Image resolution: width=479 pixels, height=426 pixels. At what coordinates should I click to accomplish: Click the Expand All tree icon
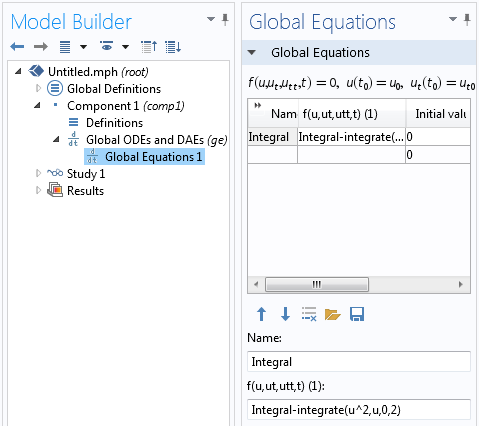pyautogui.click(x=173, y=47)
